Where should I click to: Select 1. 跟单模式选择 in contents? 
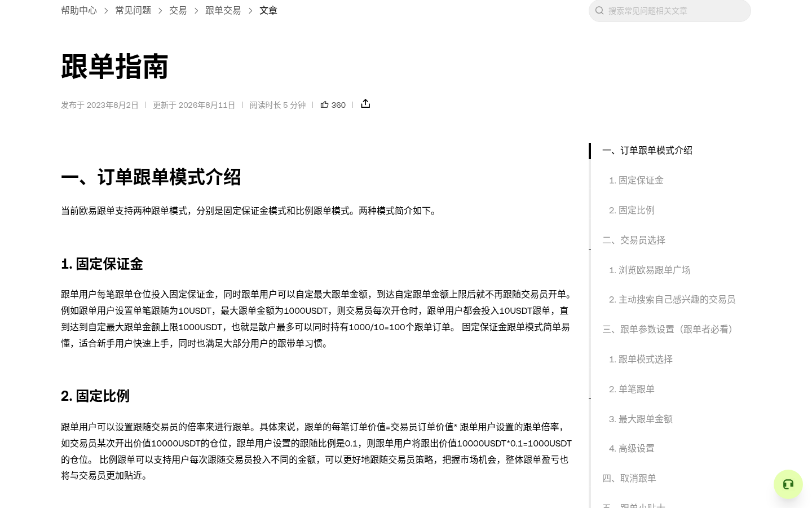(x=641, y=359)
